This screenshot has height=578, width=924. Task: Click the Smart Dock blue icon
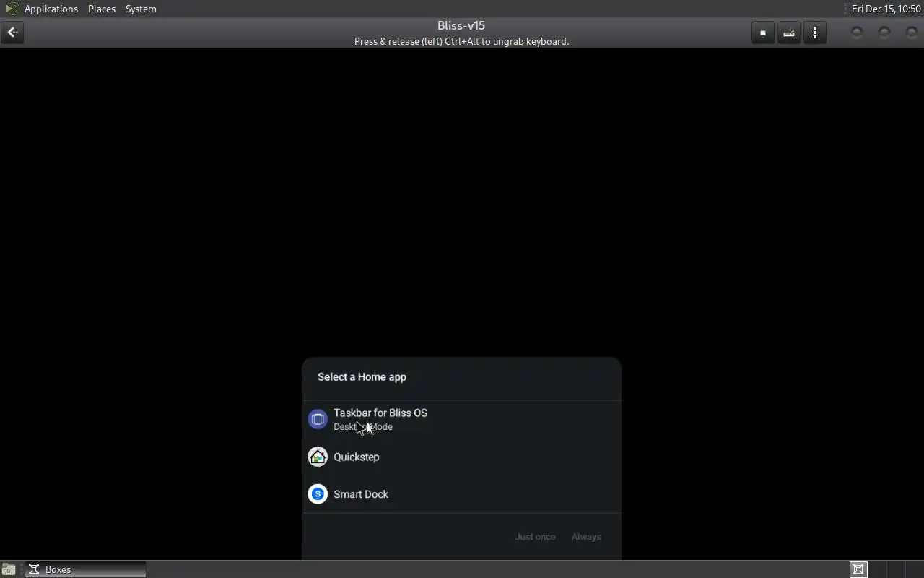click(x=318, y=494)
